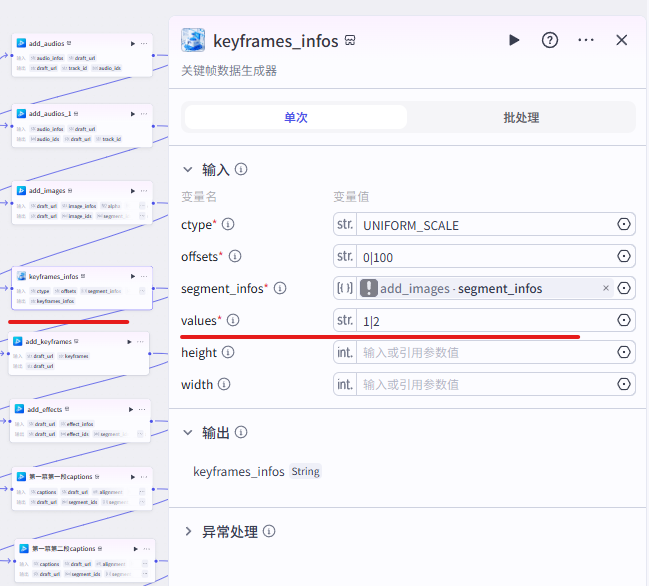Remove the add_images segment_infos reference

tap(606, 288)
